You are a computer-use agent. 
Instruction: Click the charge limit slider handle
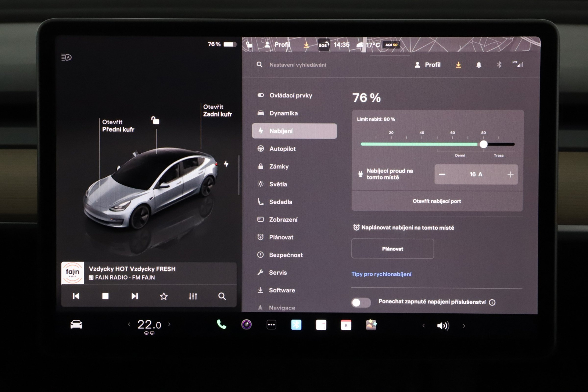pyautogui.click(x=484, y=144)
